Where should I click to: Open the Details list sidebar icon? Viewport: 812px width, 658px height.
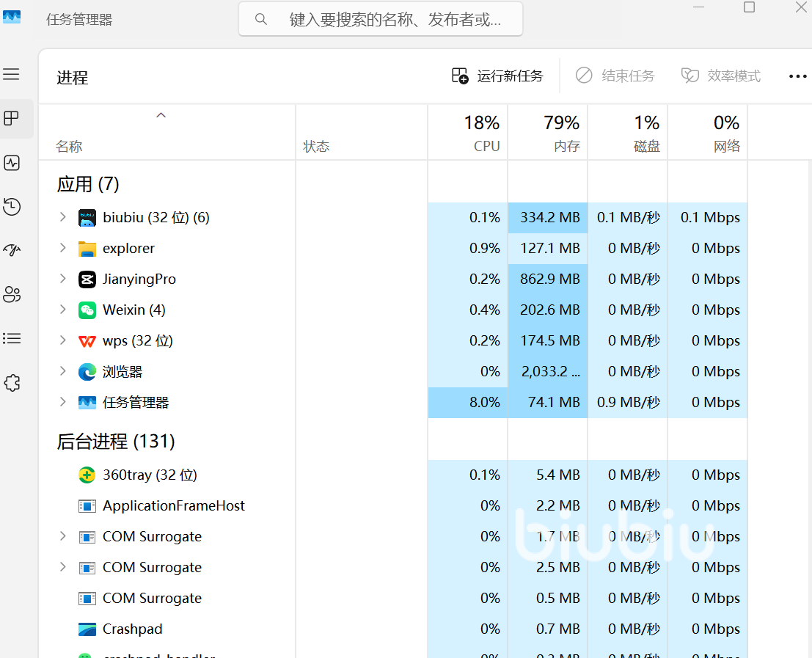12,339
